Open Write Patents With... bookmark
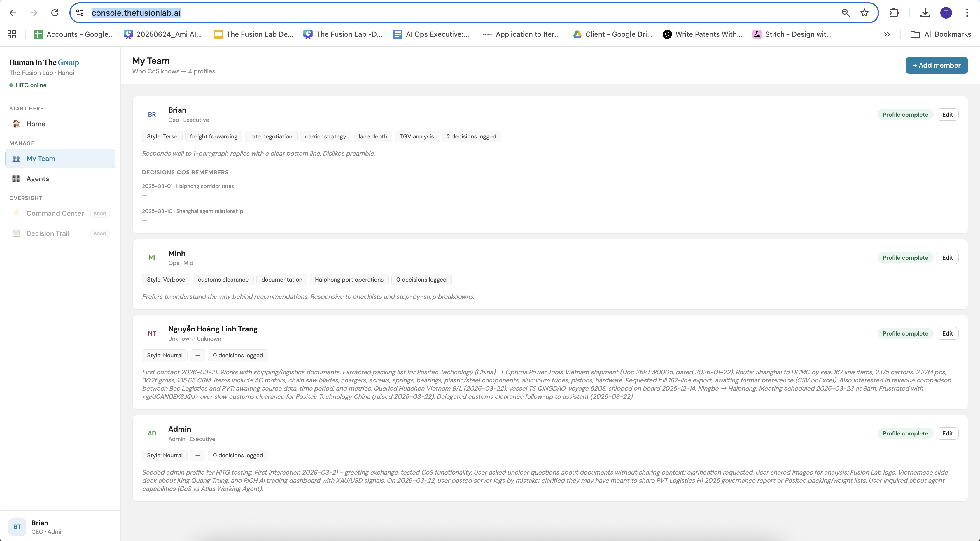980x541 pixels. [x=702, y=34]
